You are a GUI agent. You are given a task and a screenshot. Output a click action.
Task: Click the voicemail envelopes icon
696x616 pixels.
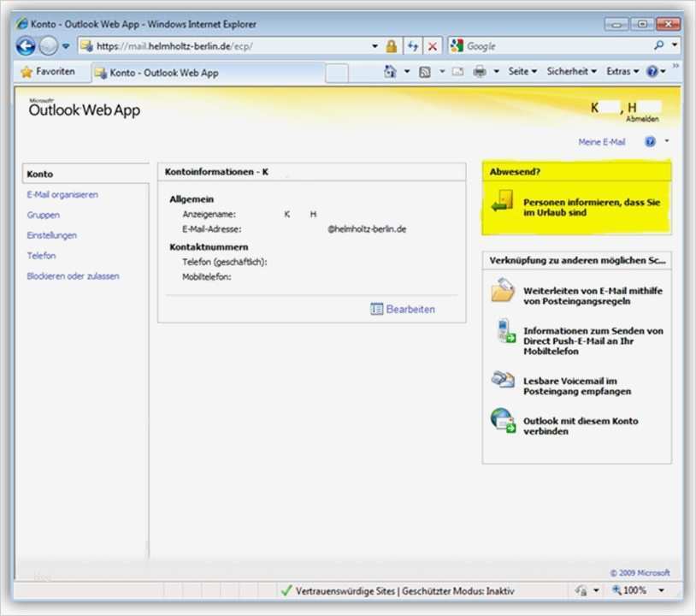click(x=503, y=380)
